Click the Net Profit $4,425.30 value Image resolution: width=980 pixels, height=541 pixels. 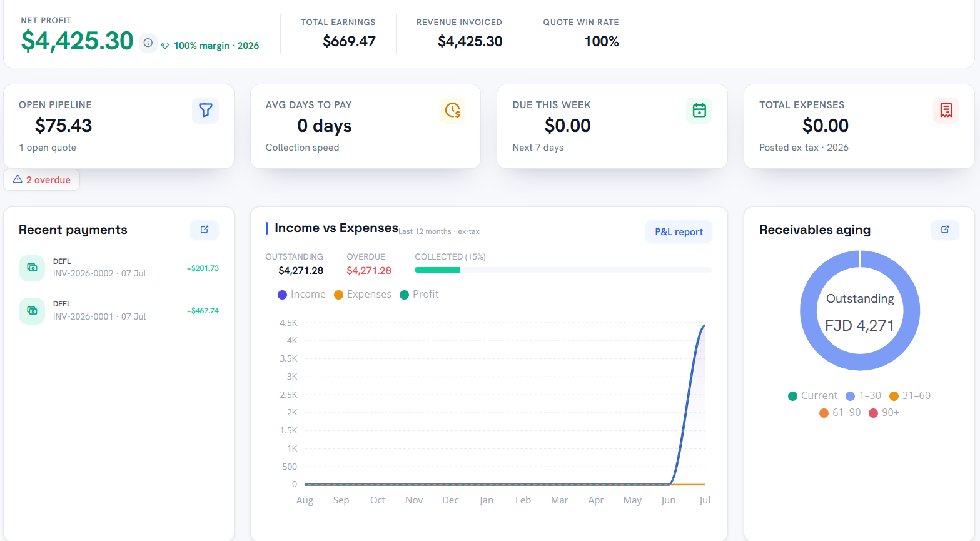[78, 41]
